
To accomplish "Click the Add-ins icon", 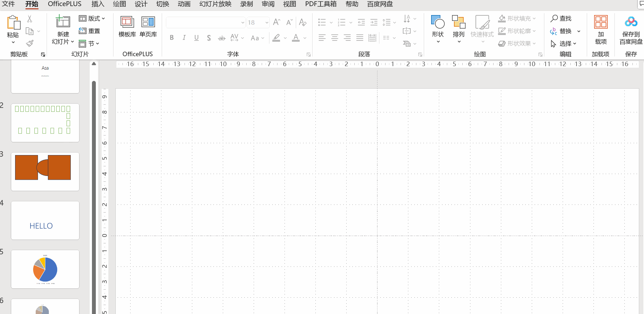I will pyautogui.click(x=601, y=22).
